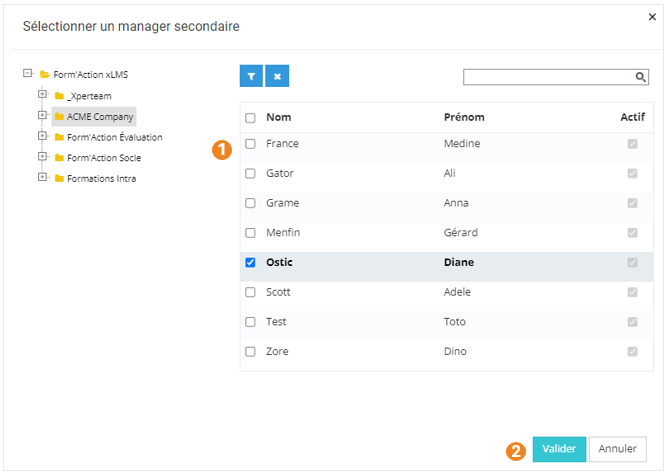This screenshot has height=472, width=665.
Task: Uncheck the Ostic Diane checkbox
Action: 250,263
